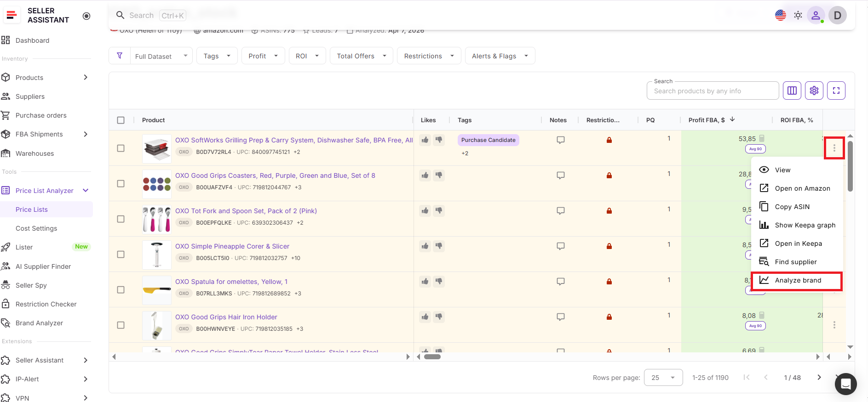
Task: Open OXO Good Grips Hair Iron Holder link
Action: point(226,317)
